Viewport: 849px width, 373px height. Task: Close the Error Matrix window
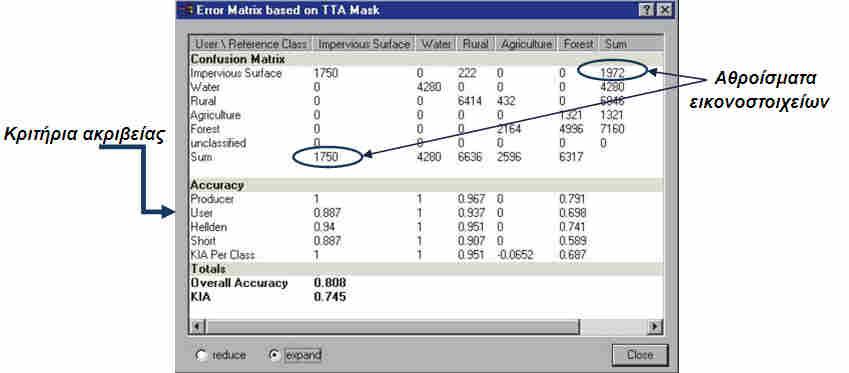(664, 10)
